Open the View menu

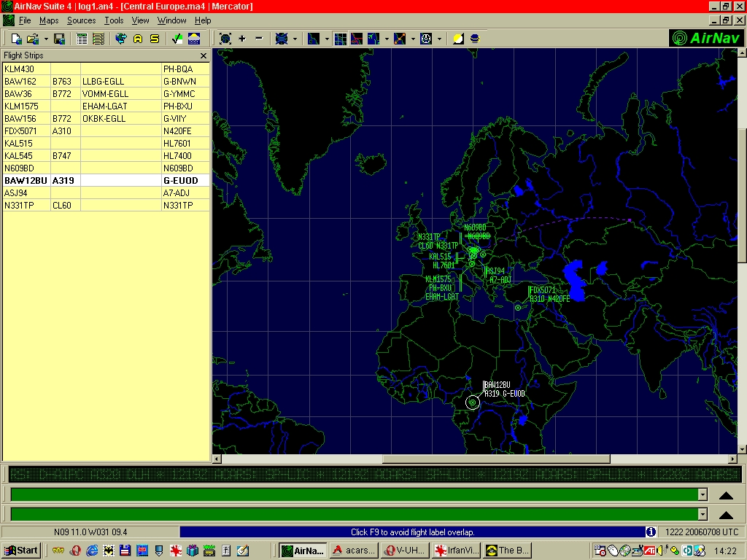[141, 20]
